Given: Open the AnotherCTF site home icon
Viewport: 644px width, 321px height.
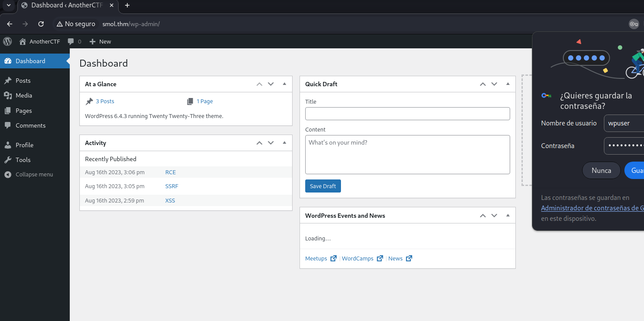Looking at the screenshot, I should click(23, 41).
